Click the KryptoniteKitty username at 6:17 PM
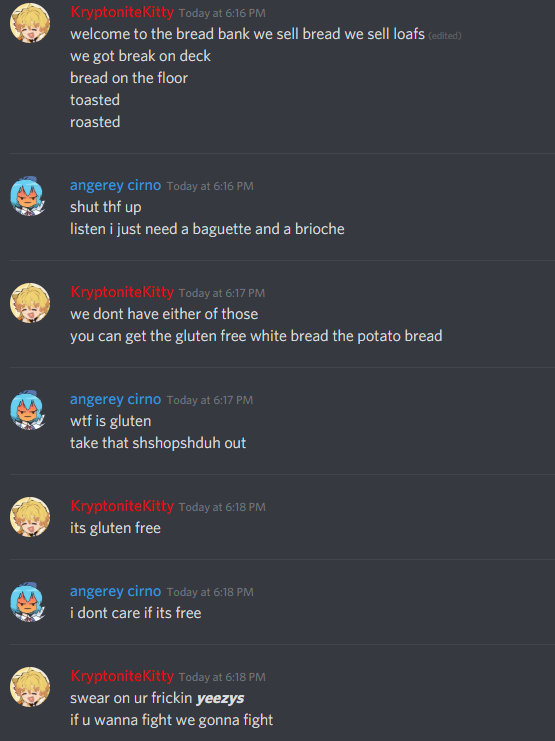Viewport: 555px width, 741px height. pos(122,292)
